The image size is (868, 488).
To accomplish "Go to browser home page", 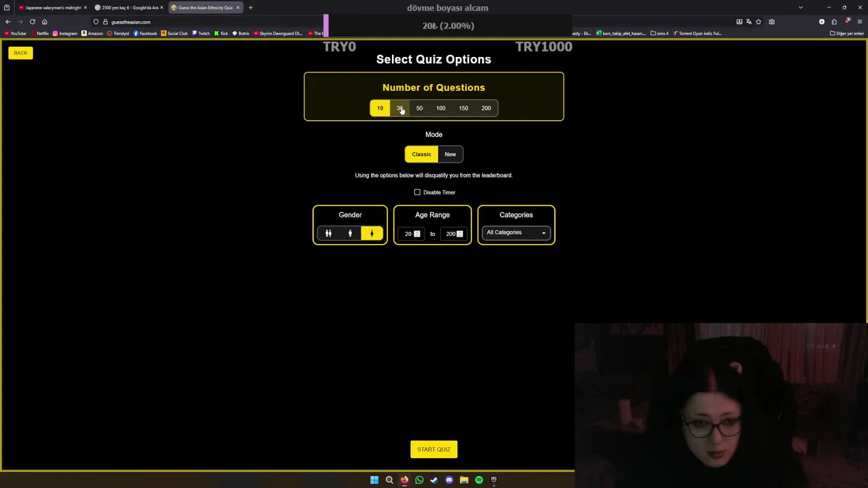I will click(44, 22).
